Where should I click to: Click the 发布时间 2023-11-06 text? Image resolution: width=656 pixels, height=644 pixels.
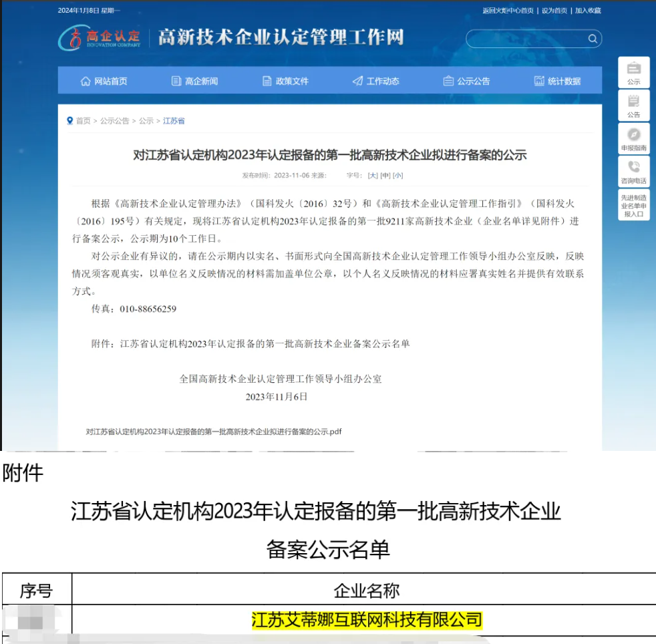click(x=275, y=175)
